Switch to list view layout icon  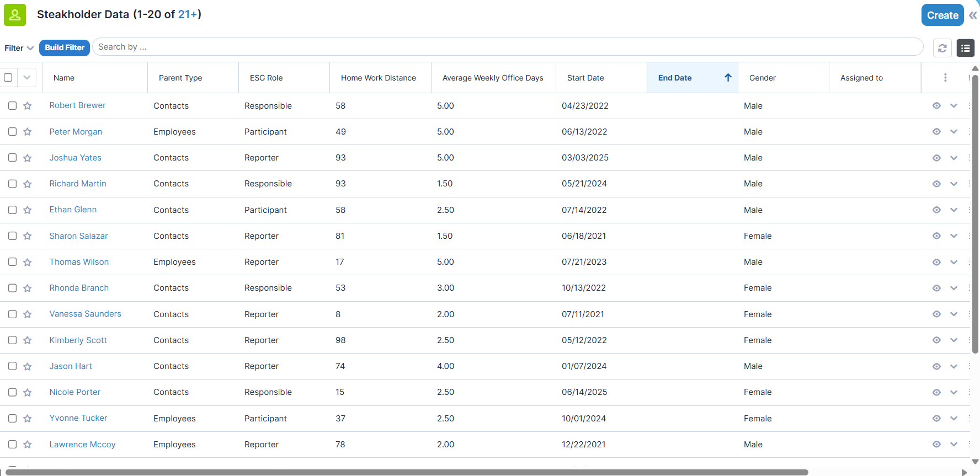(x=966, y=48)
